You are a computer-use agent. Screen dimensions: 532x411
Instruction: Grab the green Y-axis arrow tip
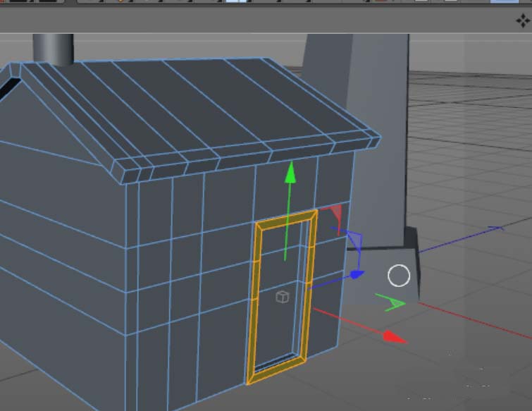(289, 173)
